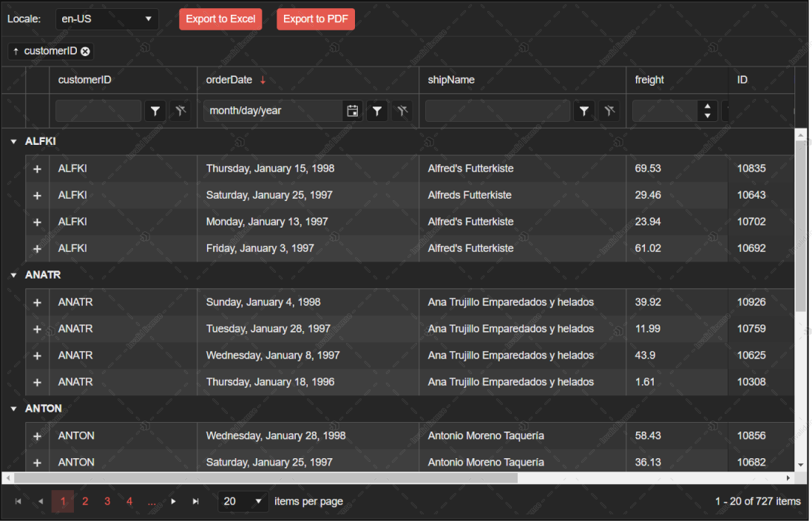
Task: Navigate to page 3
Action: click(x=107, y=501)
